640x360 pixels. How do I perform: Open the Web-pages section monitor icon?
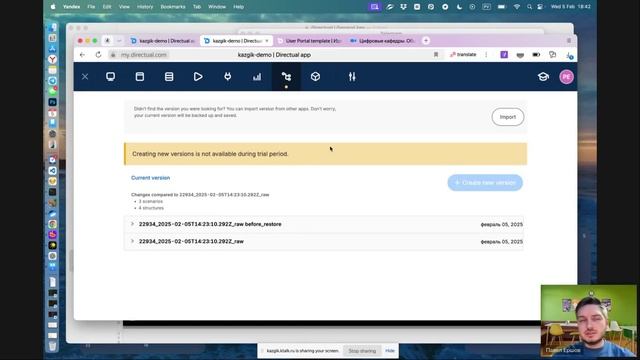click(110, 77)
